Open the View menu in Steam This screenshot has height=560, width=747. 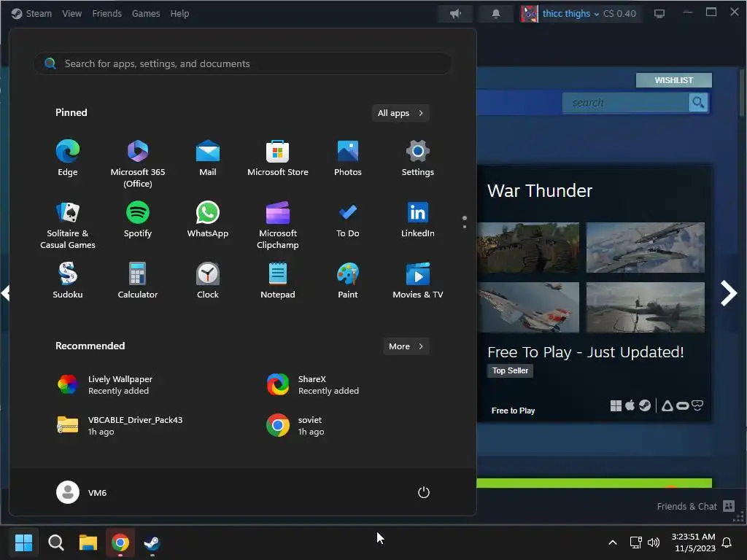coord(72,14)
